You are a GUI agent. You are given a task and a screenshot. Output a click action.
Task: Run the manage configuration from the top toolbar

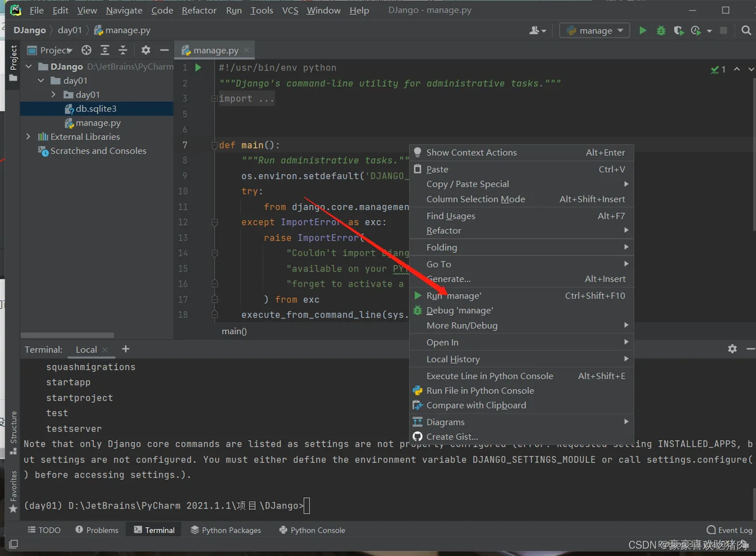coord(643,30)
